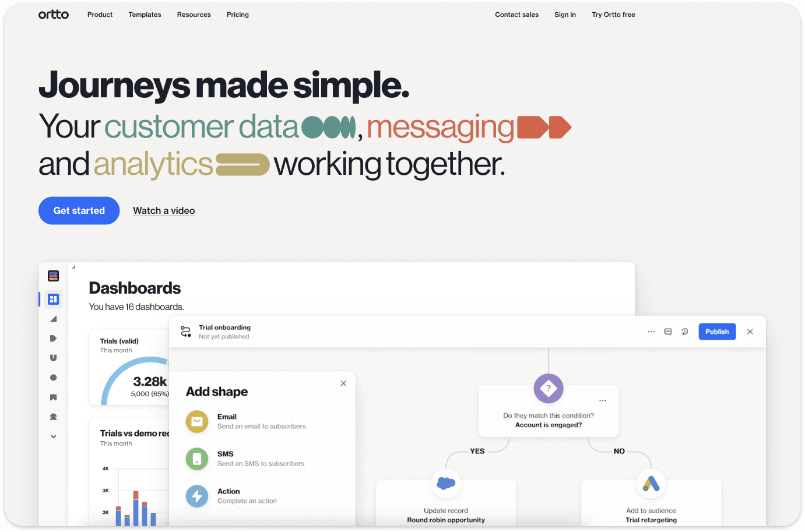Click the tag-shaped campaigns sidebar icon
This screenshot has width=805, height=532.
54,339
